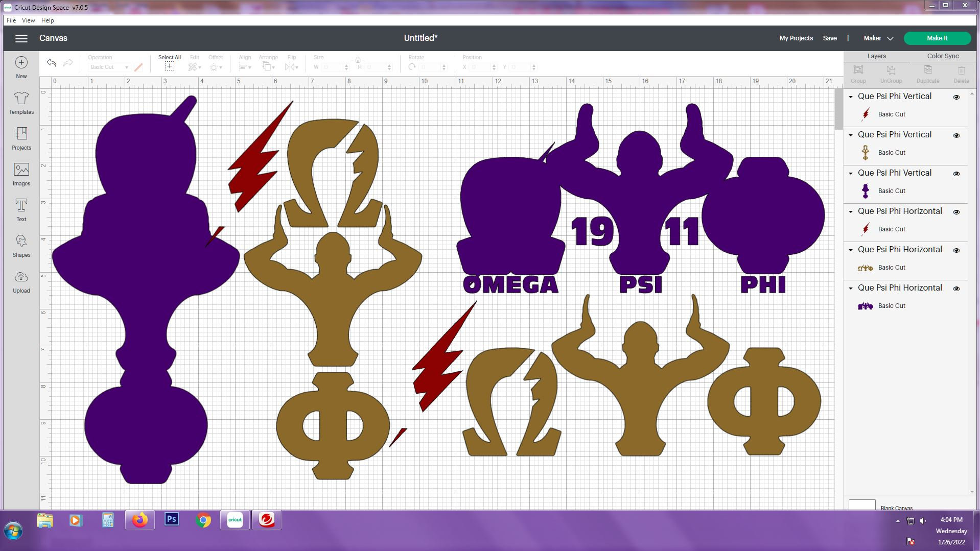Switch to the Color Sync tab
This screenshot has height=551, width=980.
(943, 56)
